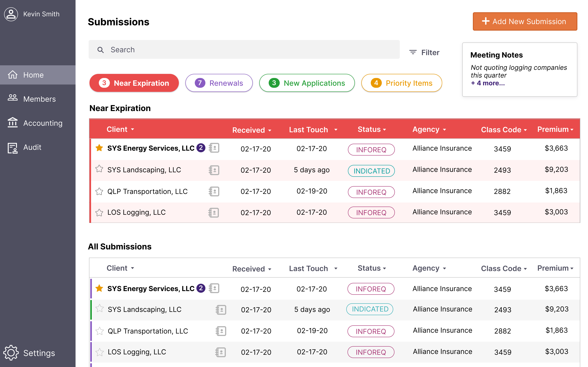Star SYS Landscaping in Near Expiration table
Image resolution: width=588 pixels, height=367 pixels.
pyautogui.click(x=99, y=169)
